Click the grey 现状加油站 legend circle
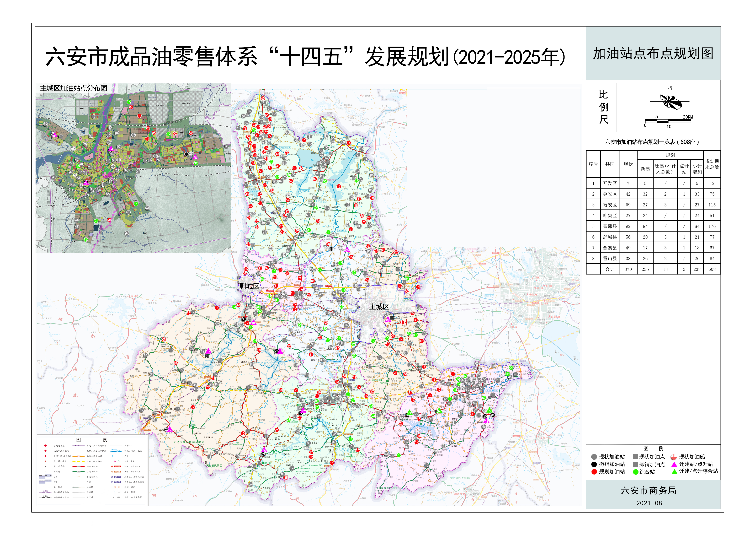The width and height of the screenshot is (756, 535). click(594, 457)
